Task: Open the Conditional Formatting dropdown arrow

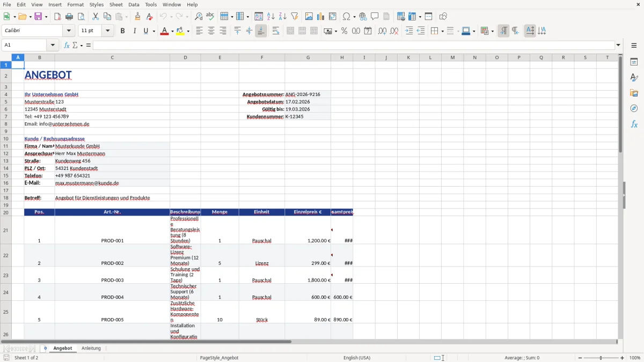Action: click(492, 31)
